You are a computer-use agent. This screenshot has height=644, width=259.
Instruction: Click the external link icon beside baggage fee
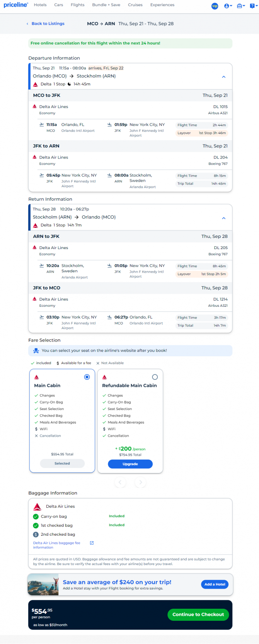click(92, 543)
